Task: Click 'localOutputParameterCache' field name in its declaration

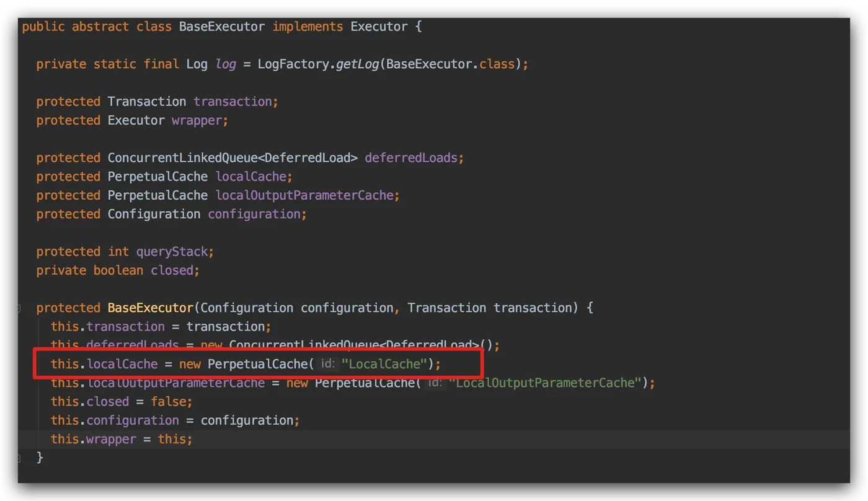Action: (x=304, y=195)
